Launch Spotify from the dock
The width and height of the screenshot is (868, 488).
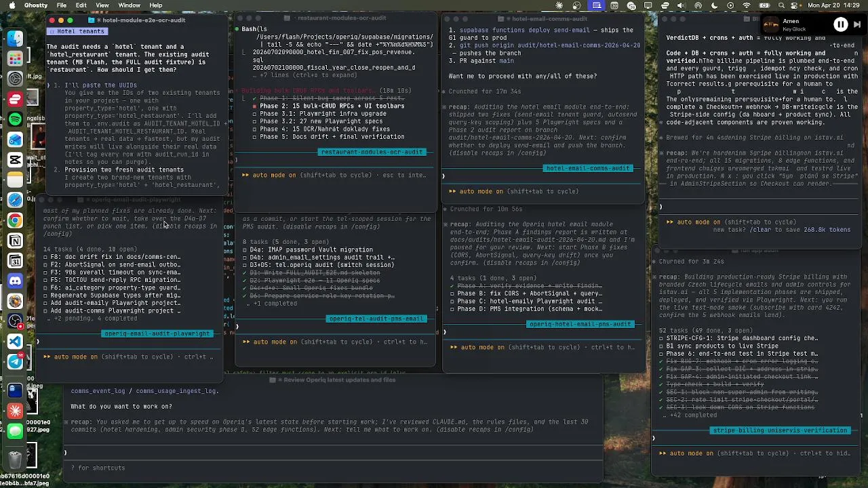coord(15,119)
